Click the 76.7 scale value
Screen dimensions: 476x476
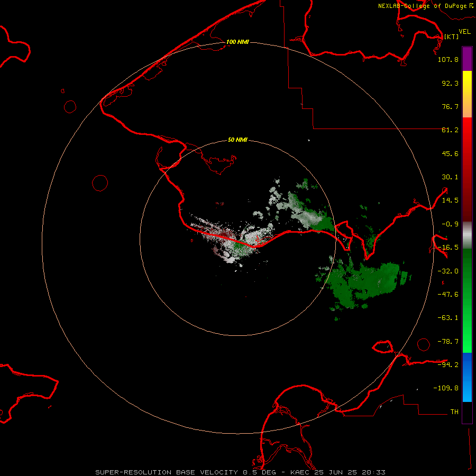450,106
